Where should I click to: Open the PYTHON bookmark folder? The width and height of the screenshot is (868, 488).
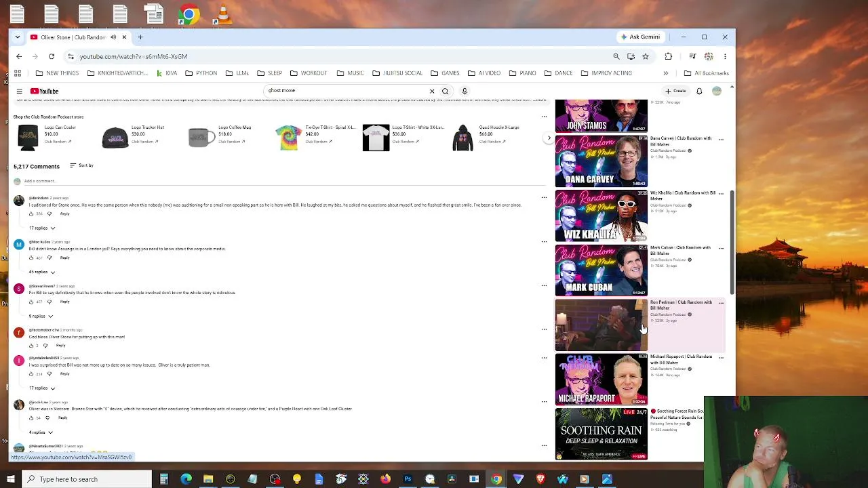click(201, 73)
